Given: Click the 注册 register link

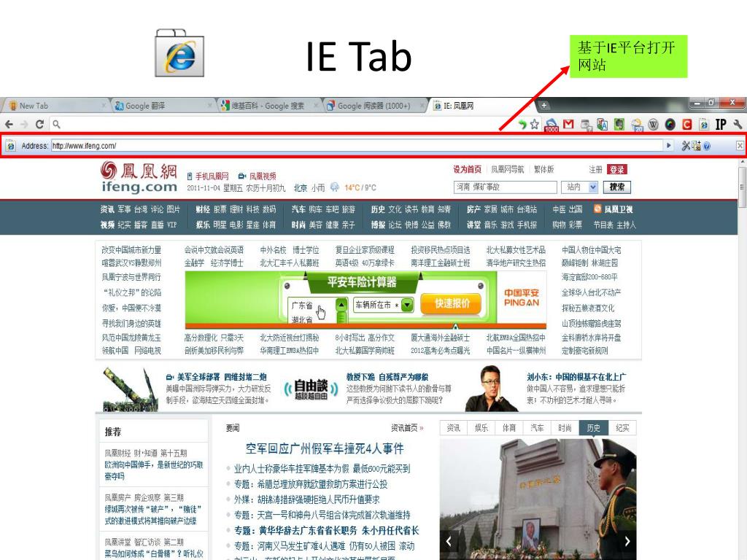Looking at the screenshot, I should [595, 169].
